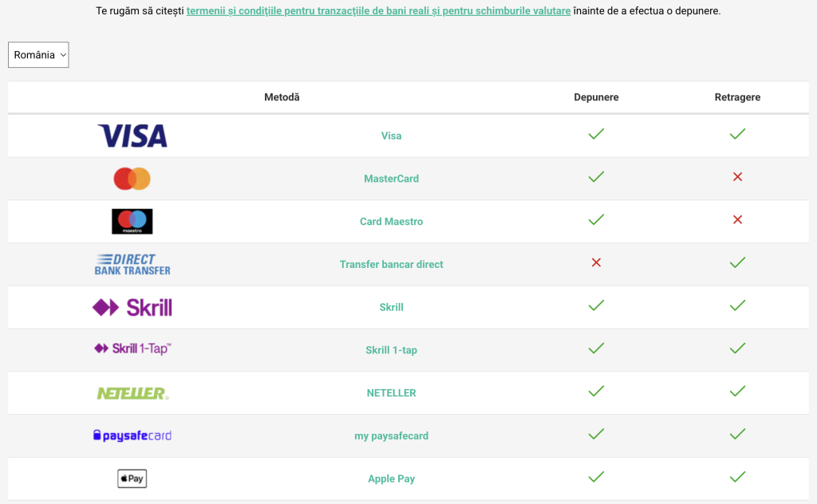The width and height of the screenshot is (817, 504).
Task: Open the terms and conditions link
Action: [x=378, y=11]
